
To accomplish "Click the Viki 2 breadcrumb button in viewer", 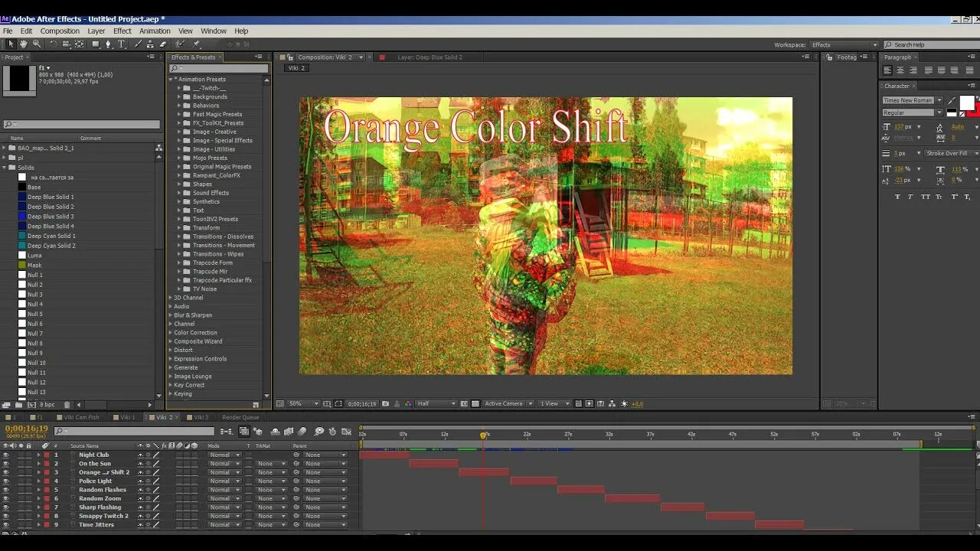I will [296, 68].
